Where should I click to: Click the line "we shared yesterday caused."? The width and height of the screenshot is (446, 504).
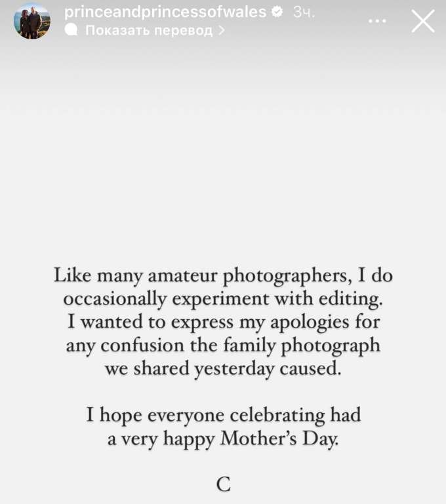pyautogui.click(x=223, y=368)
